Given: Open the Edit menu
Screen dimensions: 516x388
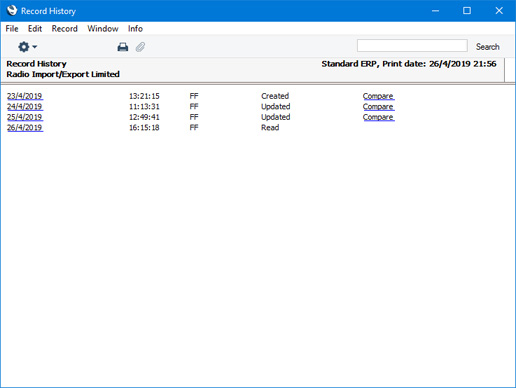Looking at the screenshot, I should 35,29.
